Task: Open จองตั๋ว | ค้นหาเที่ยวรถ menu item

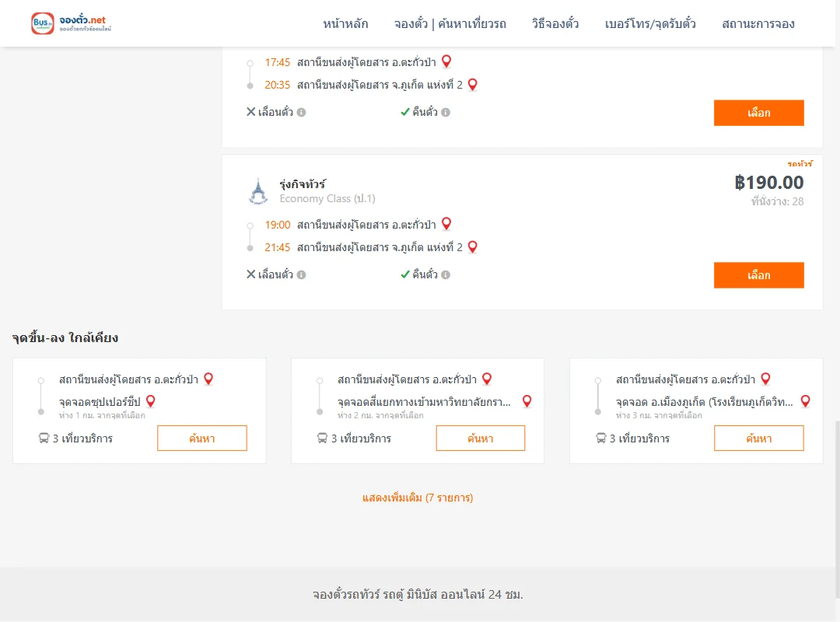Action: [x=450, y=23]
